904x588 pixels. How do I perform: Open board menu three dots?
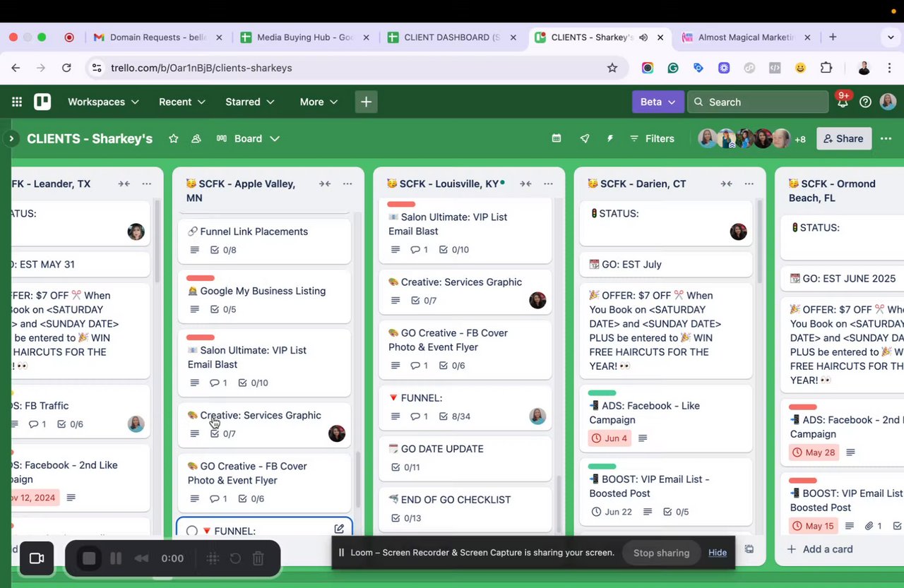coord(886,138)
